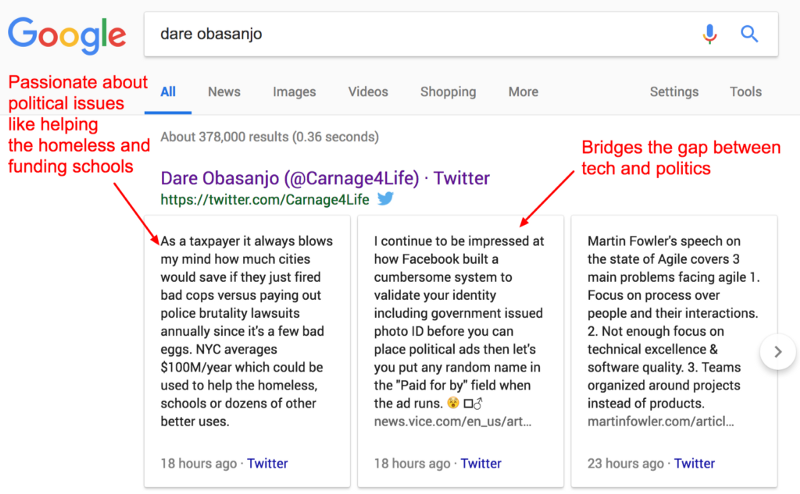Open Twitter link under taxpayer tweet
Viewport: 800px width, 494px height.
267,463
